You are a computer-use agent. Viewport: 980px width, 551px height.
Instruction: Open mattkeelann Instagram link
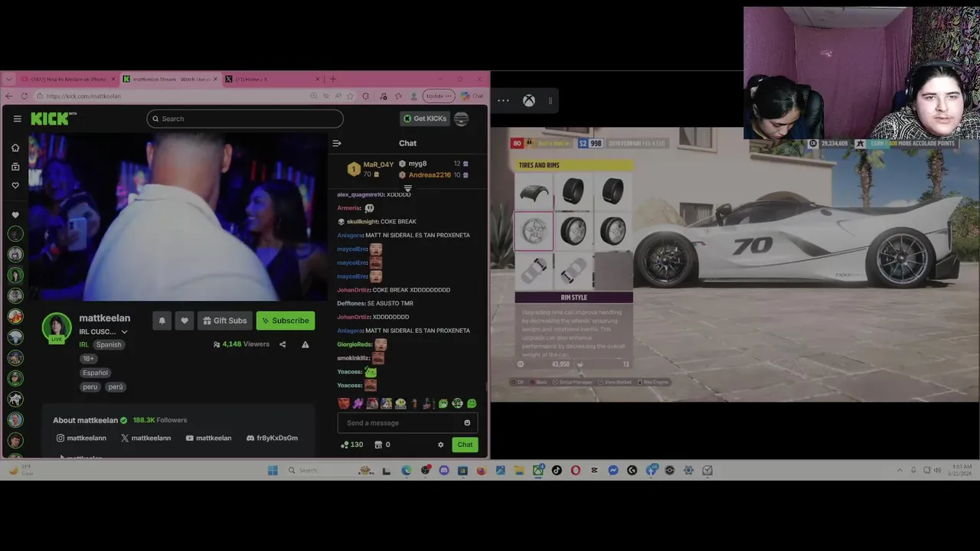tap(81, 438)
